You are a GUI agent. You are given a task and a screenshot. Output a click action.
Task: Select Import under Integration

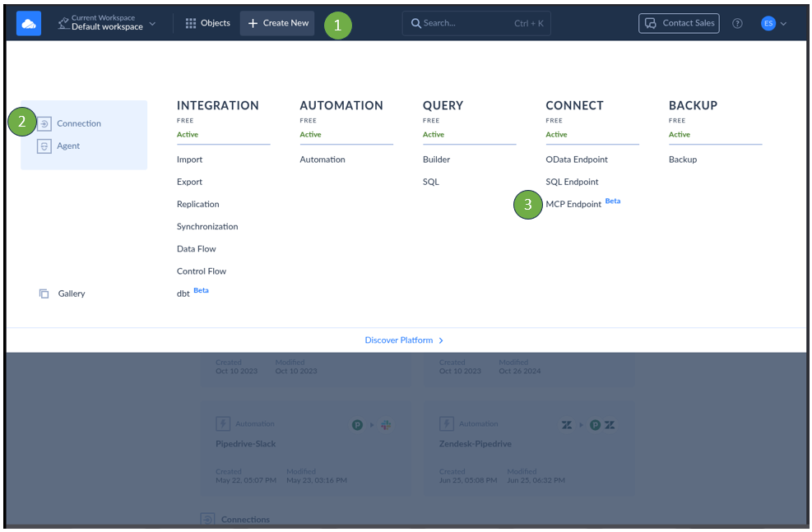click(x=189, y=159)
